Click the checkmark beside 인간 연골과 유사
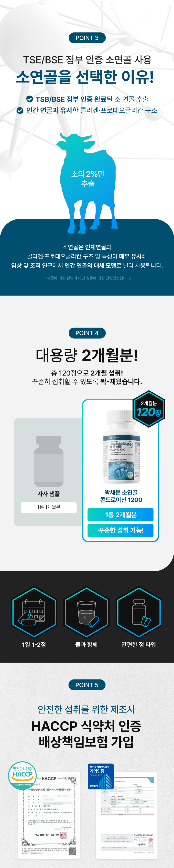The image size is (174, 868). [x=20, y=110]
